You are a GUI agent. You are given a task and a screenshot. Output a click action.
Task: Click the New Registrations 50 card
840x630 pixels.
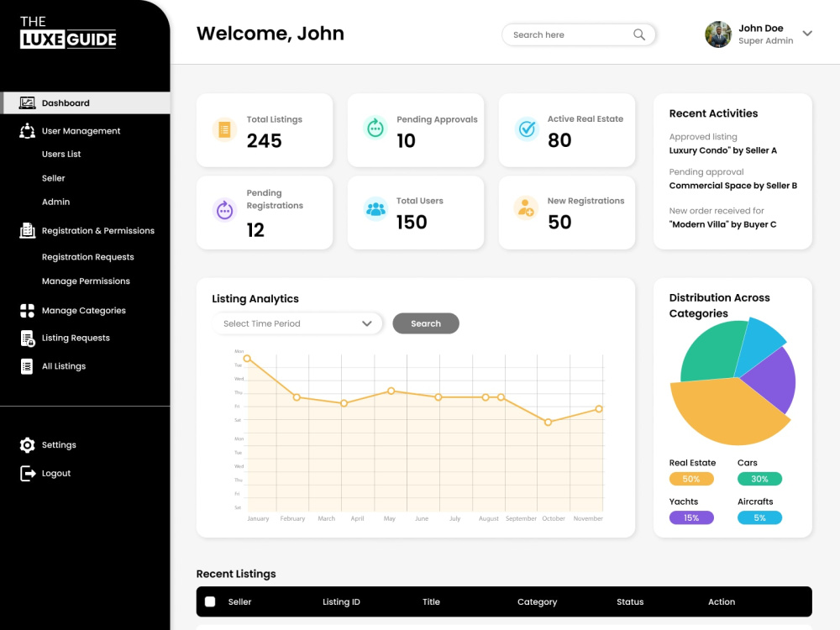tap(567, 213)
